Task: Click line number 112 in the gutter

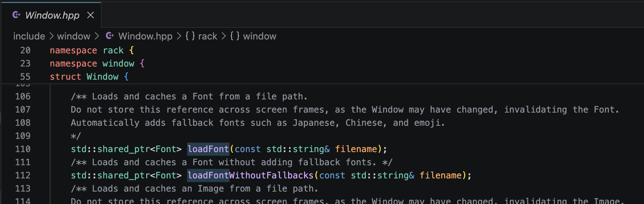Action: 23,175
